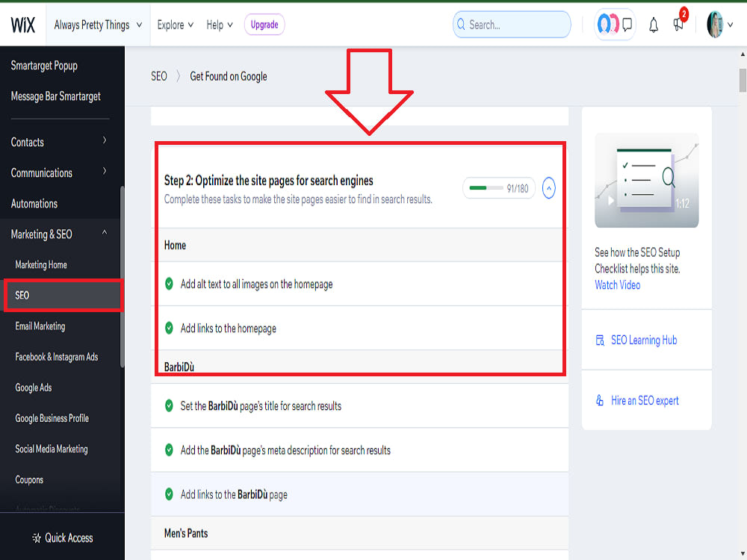Open the notifications bell
Image resolution: width=747 pixels, height=560 pixels.
click(654, 25)
